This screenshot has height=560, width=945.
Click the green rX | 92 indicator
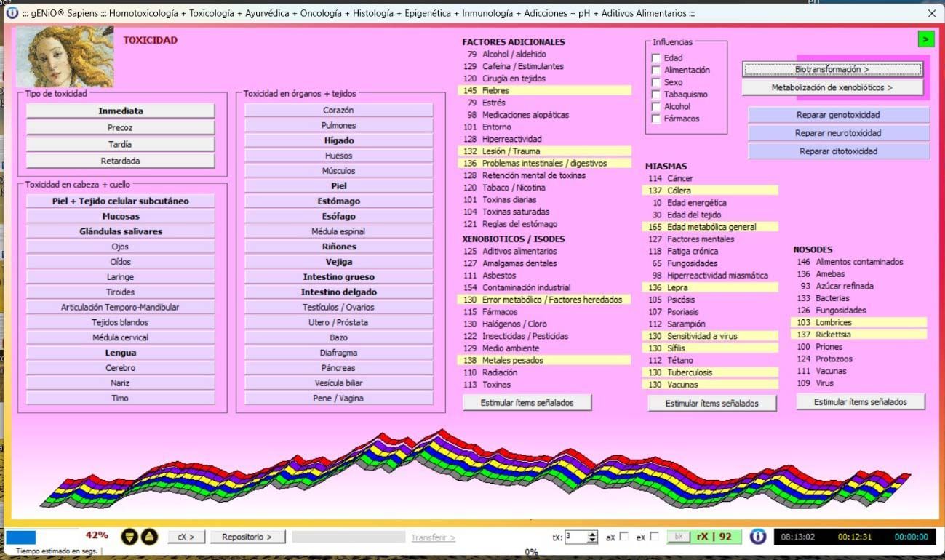(714, 537)
